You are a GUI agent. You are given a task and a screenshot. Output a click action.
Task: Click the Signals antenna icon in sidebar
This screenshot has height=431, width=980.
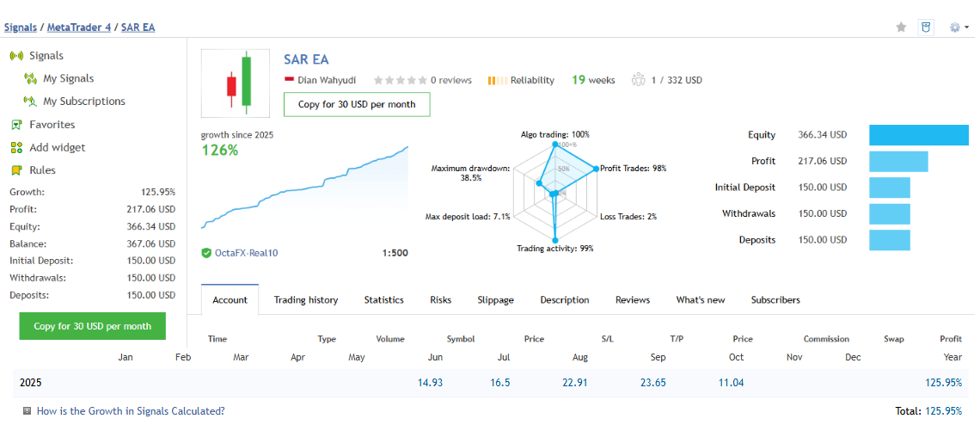[15, 56]
